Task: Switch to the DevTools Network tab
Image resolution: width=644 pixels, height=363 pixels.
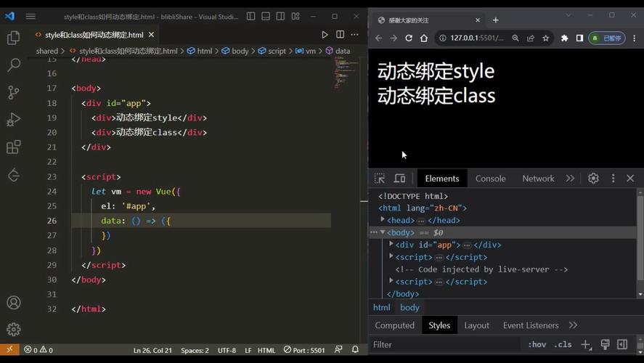Action: (x=538, y=179)
